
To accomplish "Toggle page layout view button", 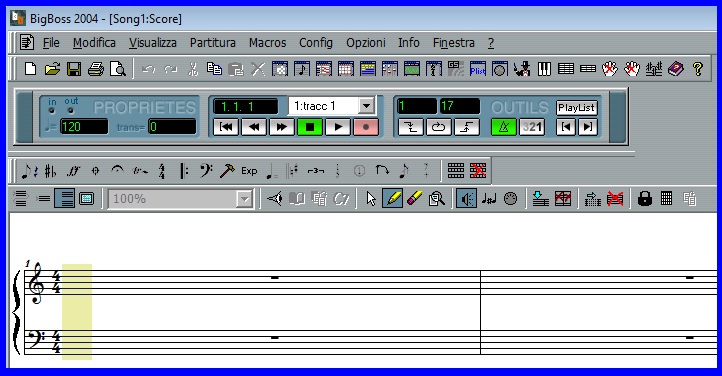I will pos(64,199).
